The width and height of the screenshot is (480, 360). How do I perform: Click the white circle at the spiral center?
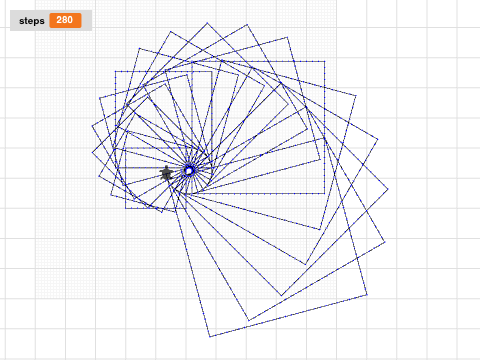(x=189, y=171)
